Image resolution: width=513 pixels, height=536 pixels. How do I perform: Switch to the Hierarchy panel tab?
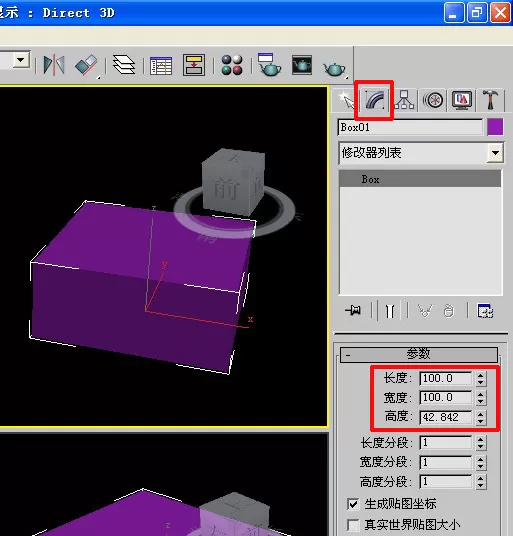coord(404,100)
